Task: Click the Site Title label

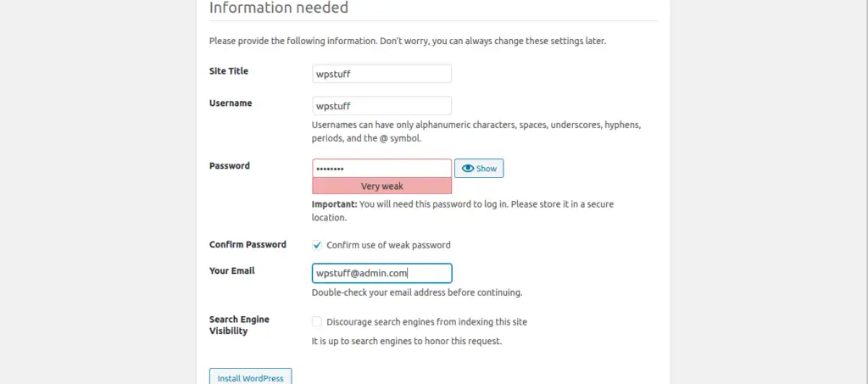Action: [x=229, y=71]
